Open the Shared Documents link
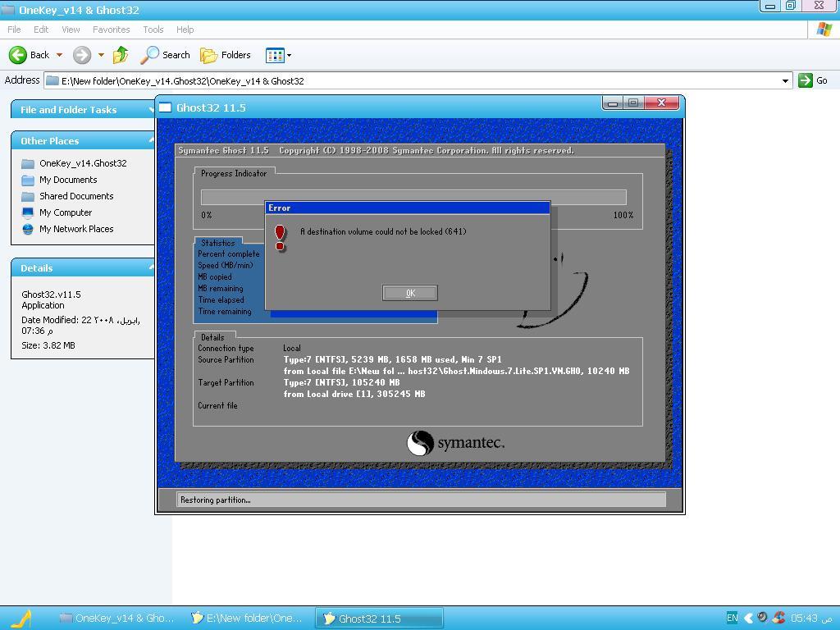 click(76, 196)
